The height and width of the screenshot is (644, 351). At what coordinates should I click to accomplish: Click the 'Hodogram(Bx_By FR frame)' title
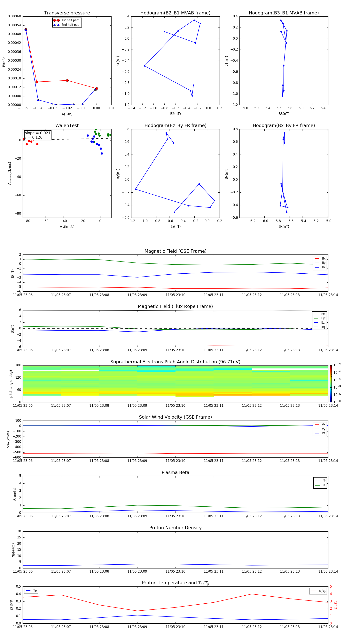[x=284, y=125]
